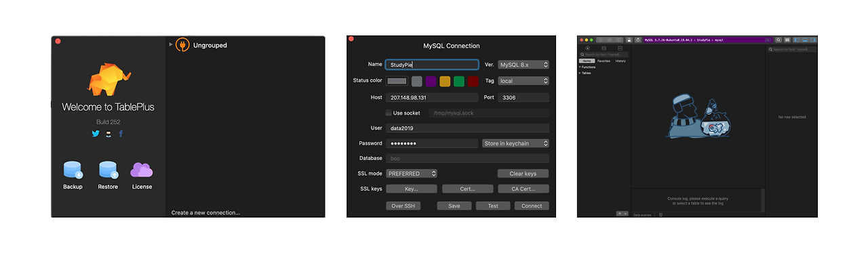This screenshot has height=253, width=868.
Task: Click the SQL badge in purple bar
Action: pyautogui.click(x=768, y=40)
